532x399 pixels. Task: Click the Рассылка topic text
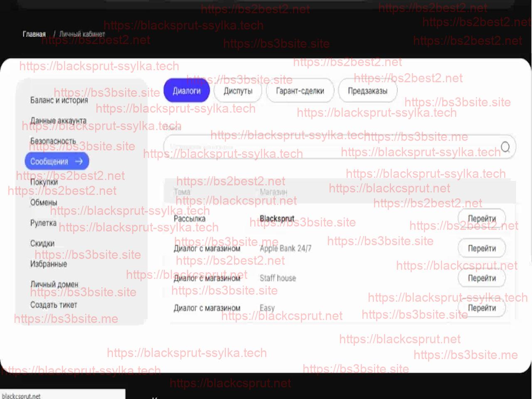(x=190, y=219)
